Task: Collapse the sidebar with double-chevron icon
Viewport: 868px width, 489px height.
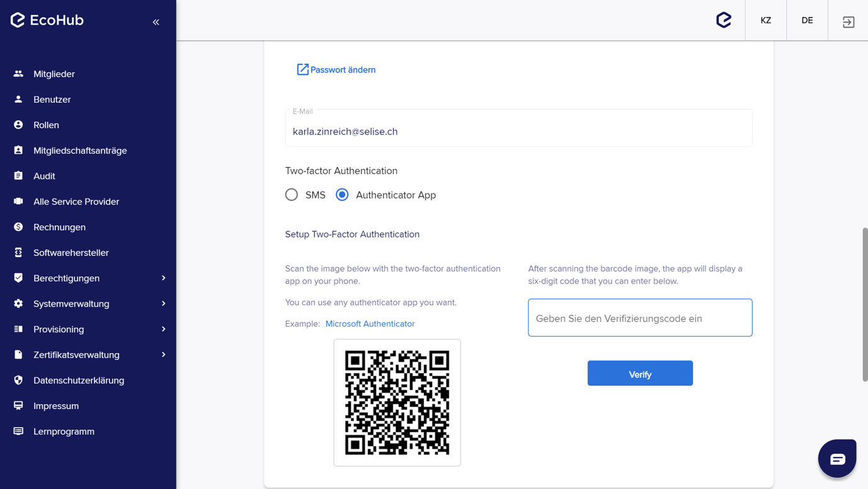Action: pyautogui.click(x=156, y=22)
